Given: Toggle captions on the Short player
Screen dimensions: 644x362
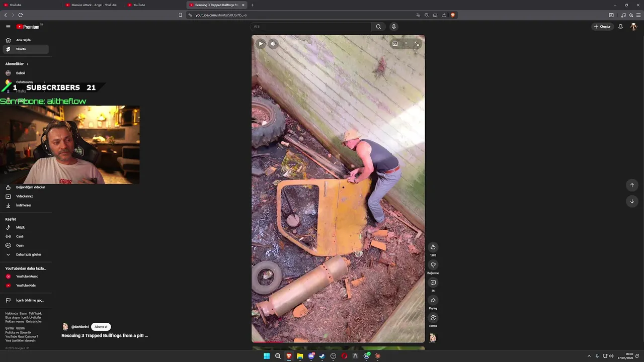Looking at the screenshot, I should pos(395,44).
